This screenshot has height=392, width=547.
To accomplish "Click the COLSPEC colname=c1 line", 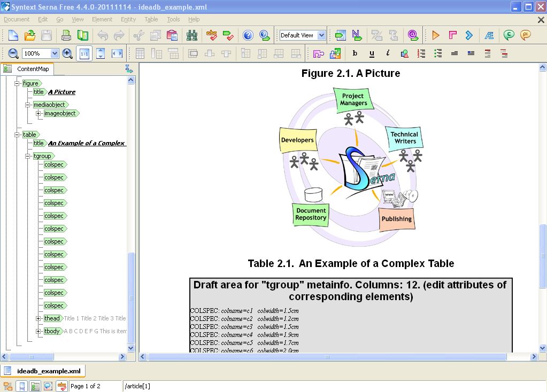I will (x=244, y=310).
